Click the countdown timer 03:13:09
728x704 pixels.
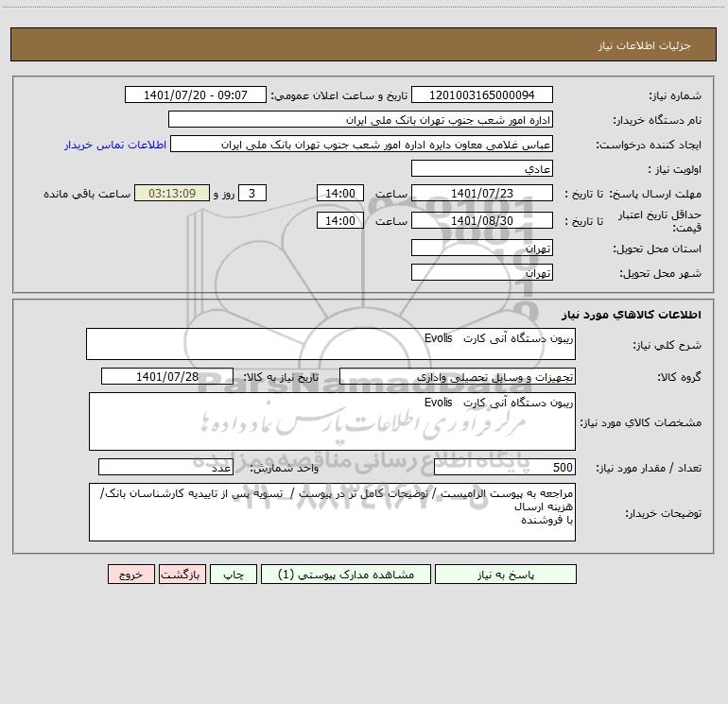click(x=172, y=193)
